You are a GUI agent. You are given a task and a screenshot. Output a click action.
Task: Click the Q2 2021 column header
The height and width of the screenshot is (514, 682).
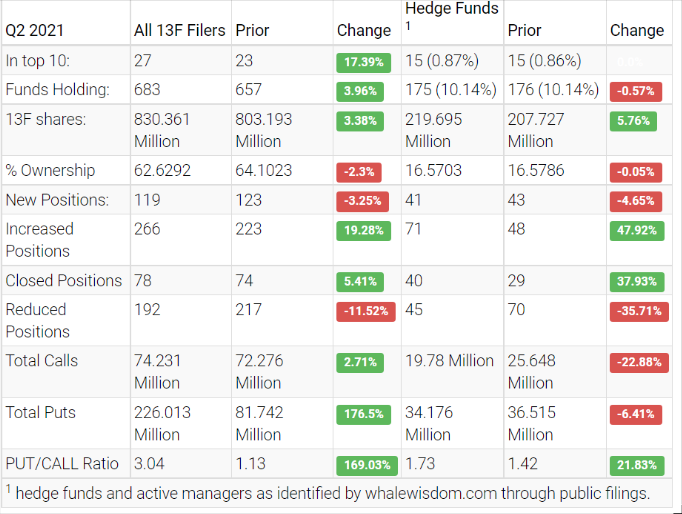34,30
